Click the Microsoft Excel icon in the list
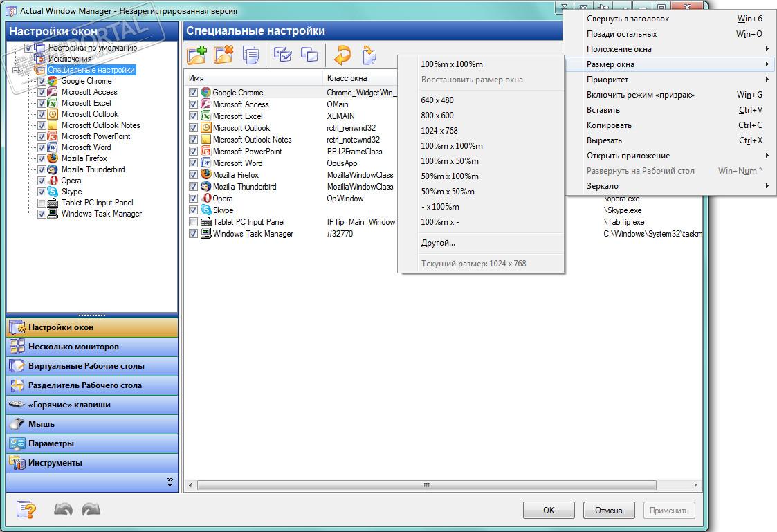 tap(206, 116)
